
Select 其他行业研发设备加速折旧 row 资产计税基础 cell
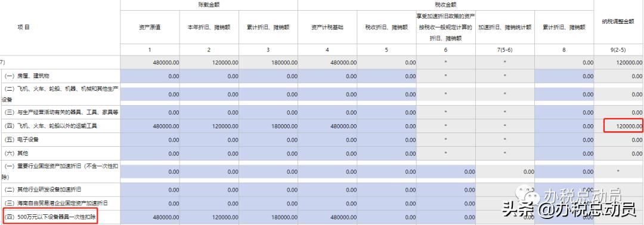click(x=327, y=190)
